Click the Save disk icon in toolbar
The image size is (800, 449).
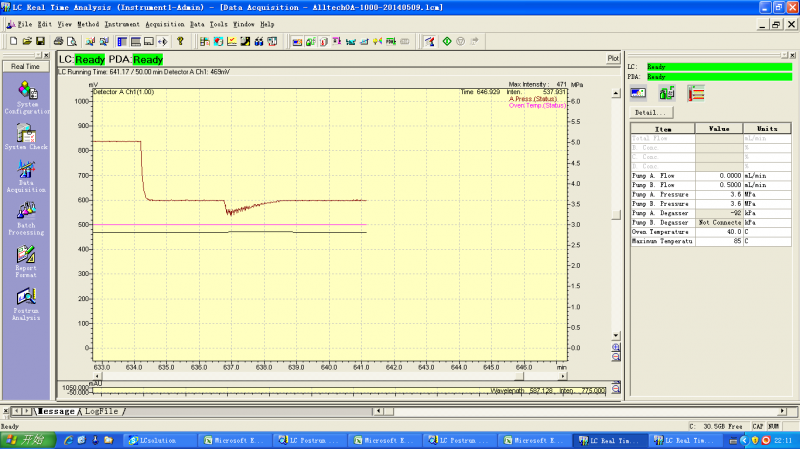(40, 41)
